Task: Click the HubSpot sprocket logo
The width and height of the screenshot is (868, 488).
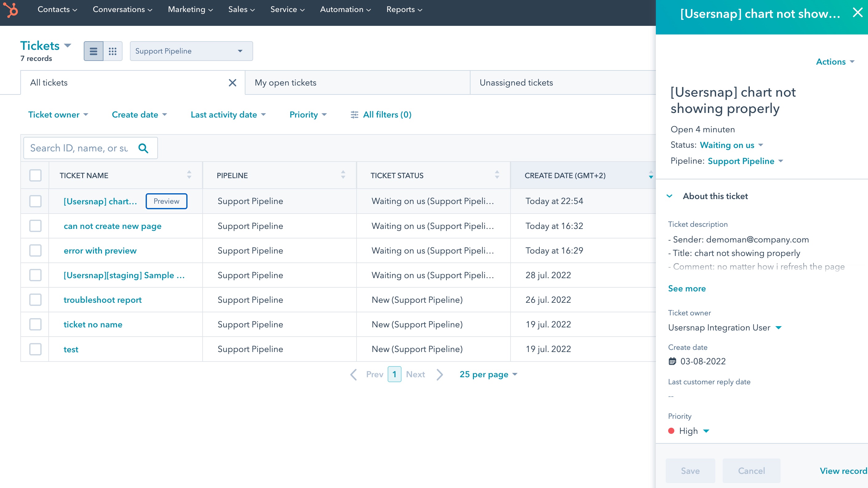Action: [x=11, y=10]
